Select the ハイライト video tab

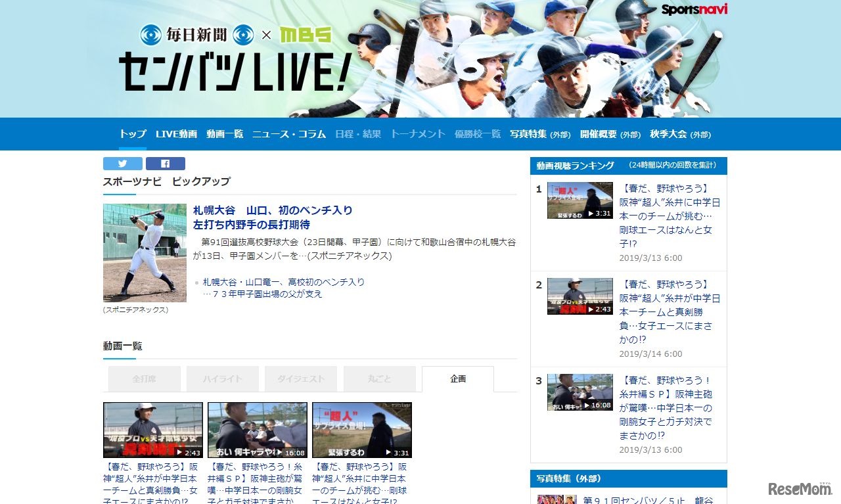click(222, 379)
